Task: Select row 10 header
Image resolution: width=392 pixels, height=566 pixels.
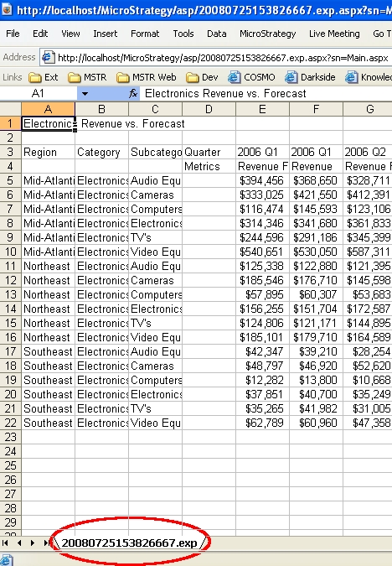Action: [x=10, y=252]
